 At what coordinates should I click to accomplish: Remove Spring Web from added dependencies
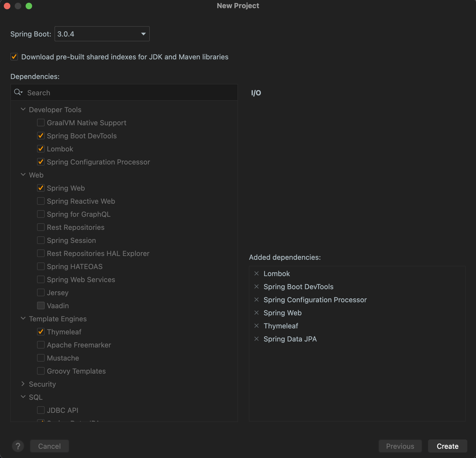(256, 313)
